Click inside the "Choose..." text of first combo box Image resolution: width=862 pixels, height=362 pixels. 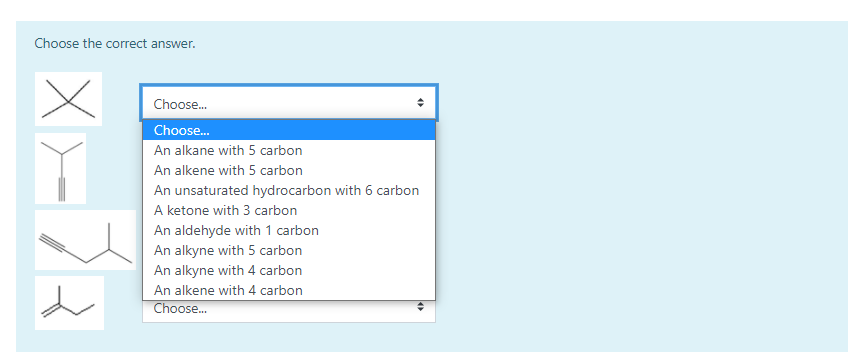(180, 104)
